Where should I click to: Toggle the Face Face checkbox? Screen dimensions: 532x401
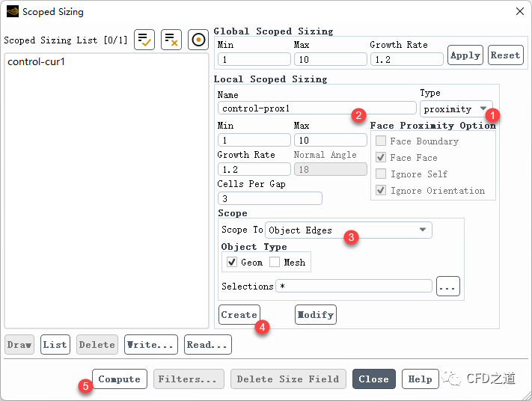pyautogui.click(x=381, y=157)
